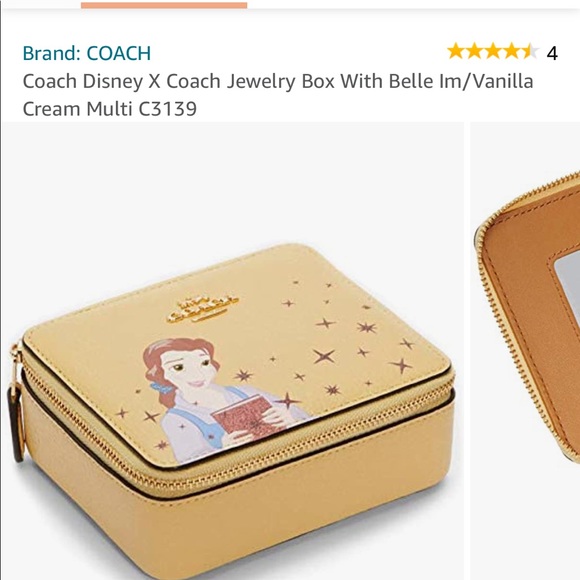Image resolution: width=580 pixels, height=580 pixels.
Task: Click the gold Coach logo on lid
Action: point(203,307)
